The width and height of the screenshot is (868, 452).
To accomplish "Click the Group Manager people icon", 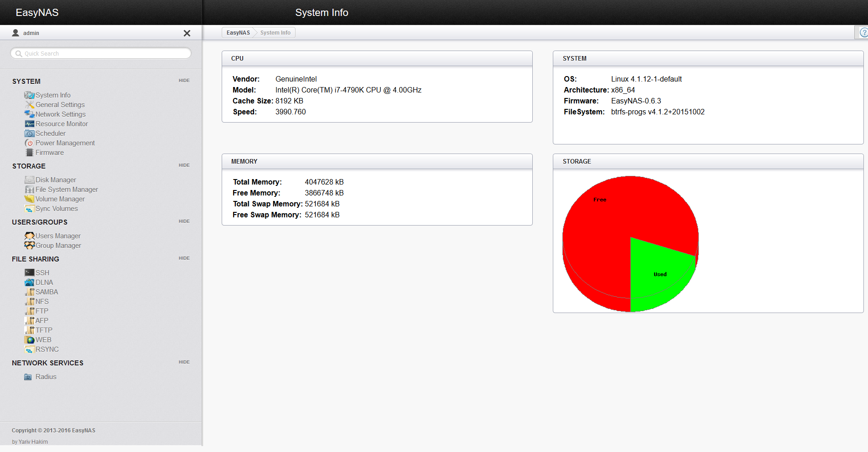I will [x=30, y=246].
